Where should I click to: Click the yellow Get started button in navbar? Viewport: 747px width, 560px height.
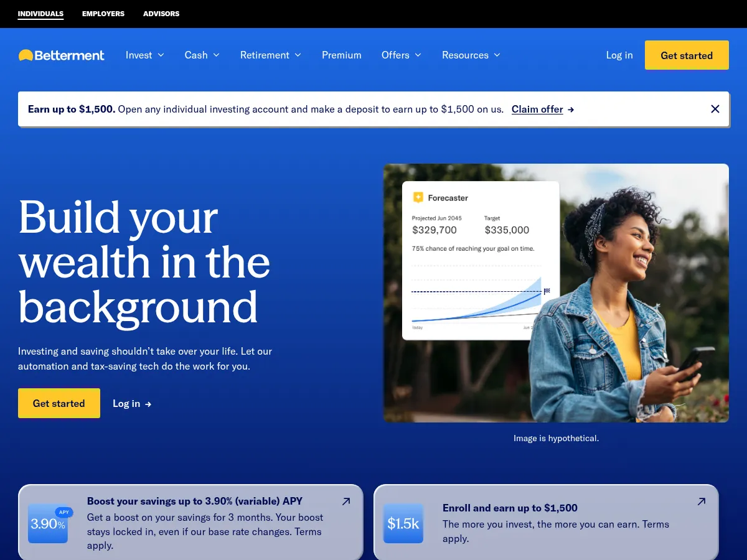(x=687, y=55)
